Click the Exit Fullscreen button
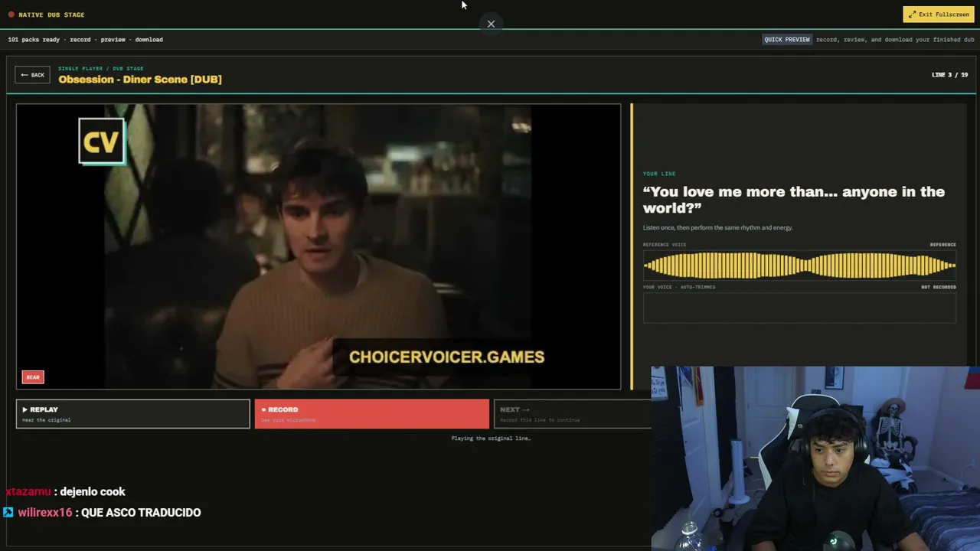The image size is (980, 551). (939, 15)
